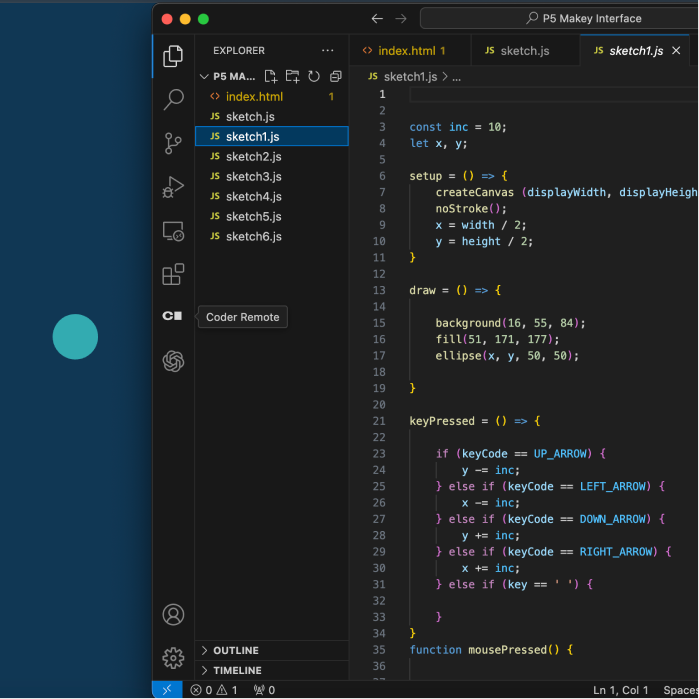Image resolution: width=699 pixels, height=699 pixels.
Task: Open sketch6.js in the file tree
Action: click(x=272, y=237)
